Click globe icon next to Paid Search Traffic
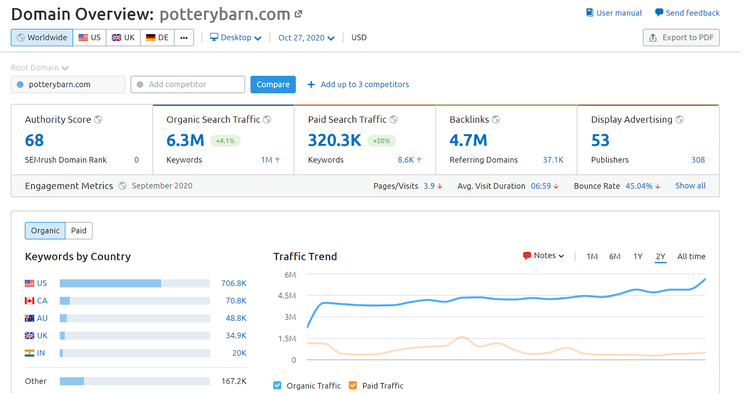The image size is (750, 393). point(394,120)
